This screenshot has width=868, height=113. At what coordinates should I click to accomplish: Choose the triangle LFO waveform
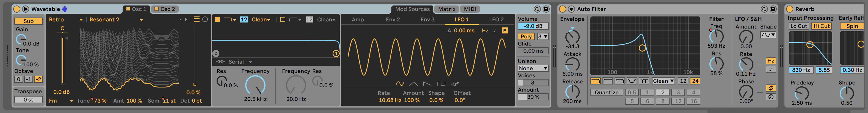click(413, 83)
